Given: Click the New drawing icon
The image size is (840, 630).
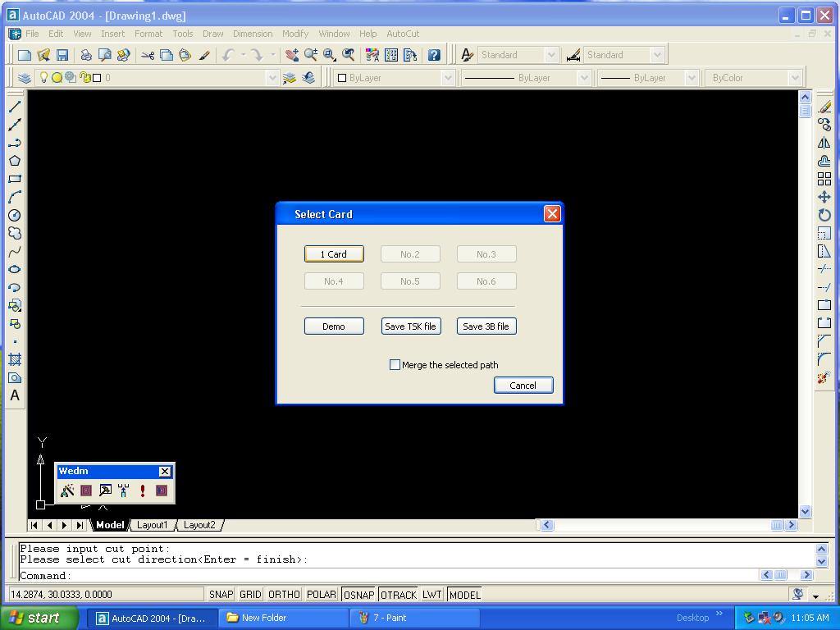Looking at the screenshot, I should click(x=25, y=55).
